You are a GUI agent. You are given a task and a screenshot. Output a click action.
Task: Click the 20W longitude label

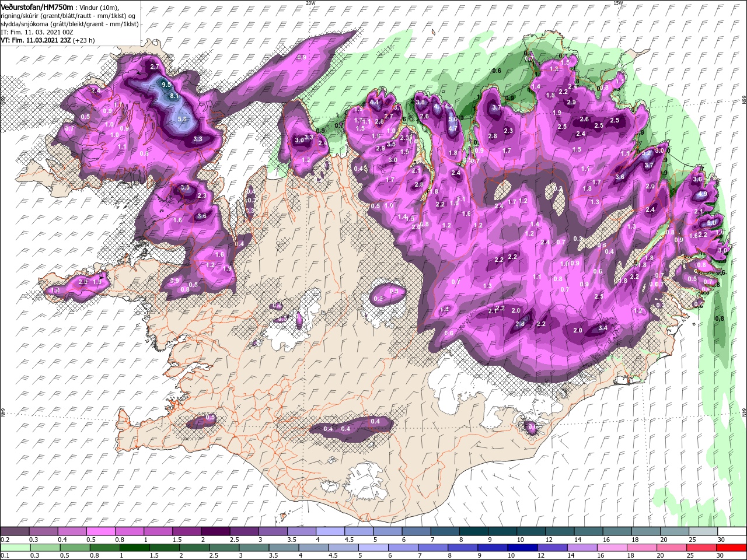[310, 3]
